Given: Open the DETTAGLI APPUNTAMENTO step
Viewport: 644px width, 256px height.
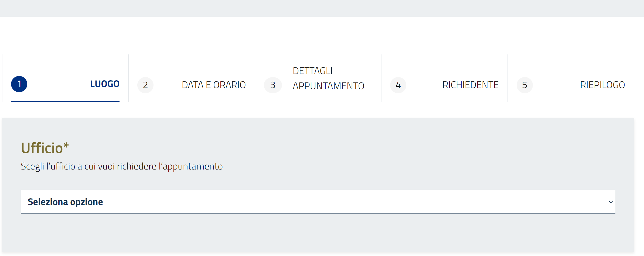Looking at the screenshot, I should coord(328,78).
